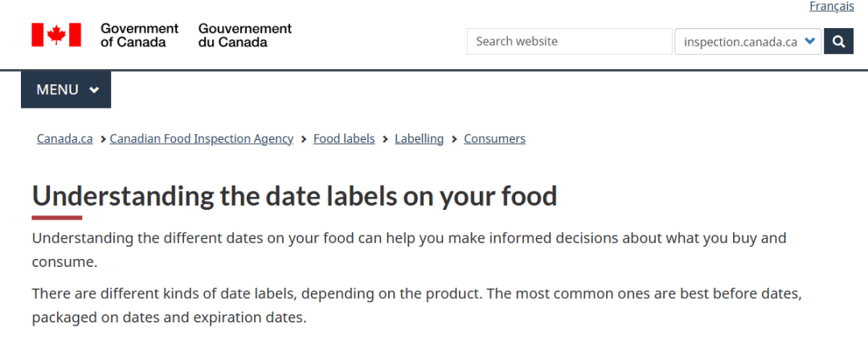Click the Gouvernement du Canada French wordmark

pos(244,35)
